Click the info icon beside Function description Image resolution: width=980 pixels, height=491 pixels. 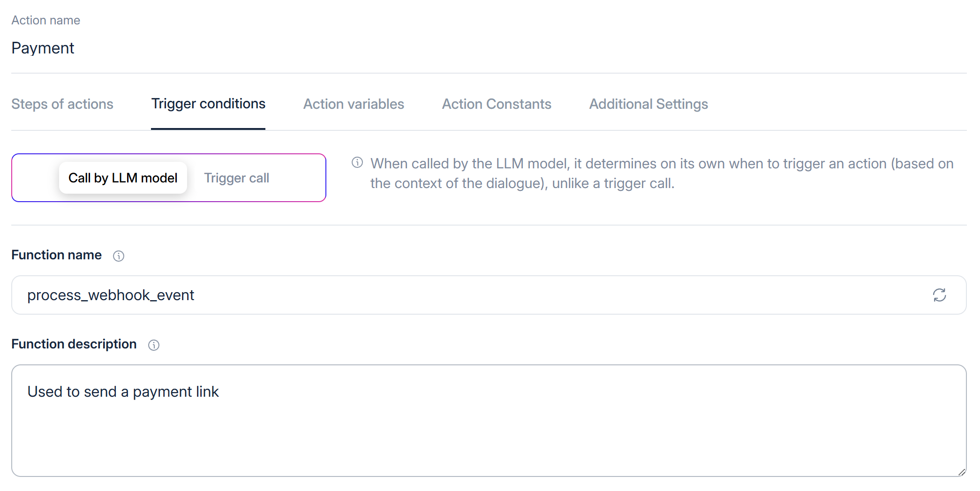[x=154, y=345]
